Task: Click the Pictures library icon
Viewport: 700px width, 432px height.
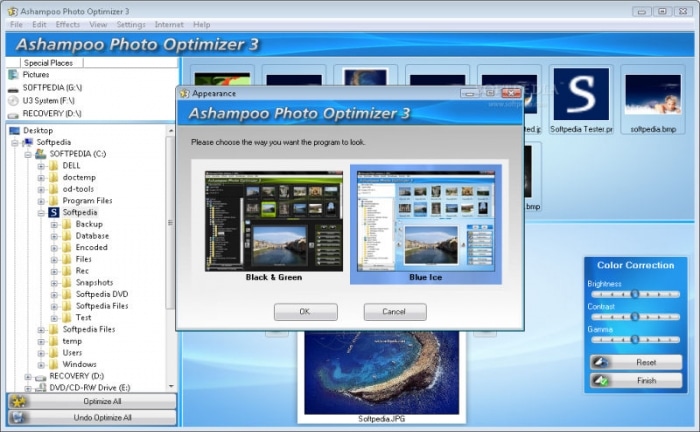Action: [13, 75]
